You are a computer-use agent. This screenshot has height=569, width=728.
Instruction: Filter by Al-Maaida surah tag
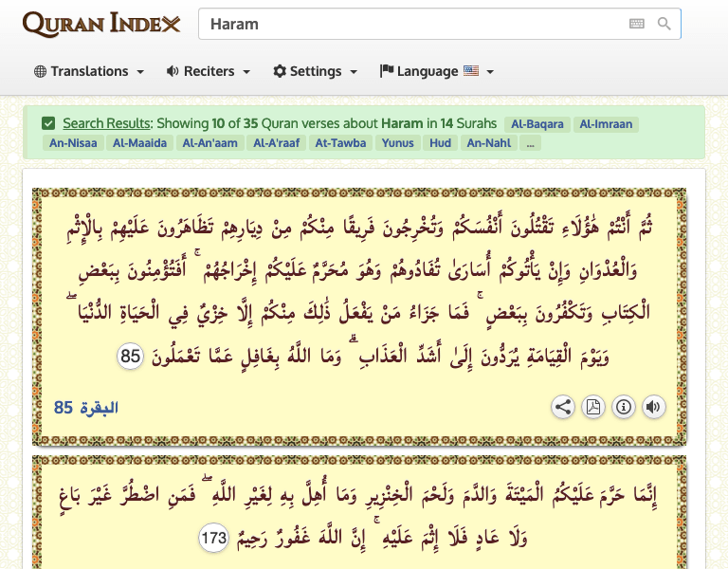pos(139,143)
